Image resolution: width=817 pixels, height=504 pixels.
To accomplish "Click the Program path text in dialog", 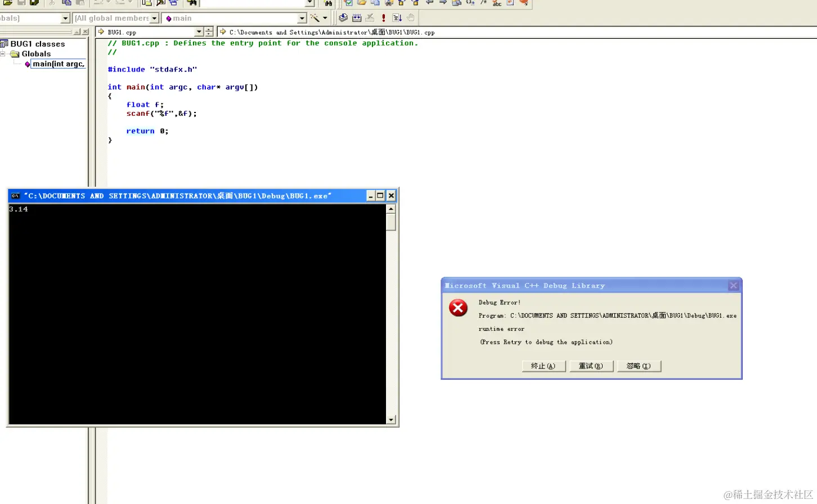I will click(x=608, y=316).
